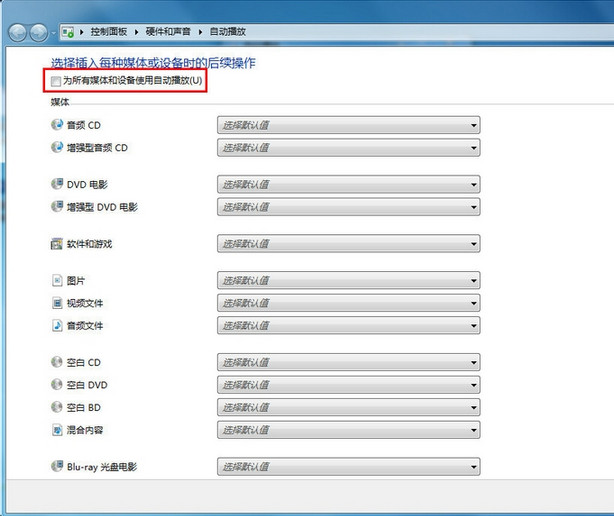This screenshot has height=516, width=614.
Task: Click the 软件和游戏 label text
Action: (89, 244)
